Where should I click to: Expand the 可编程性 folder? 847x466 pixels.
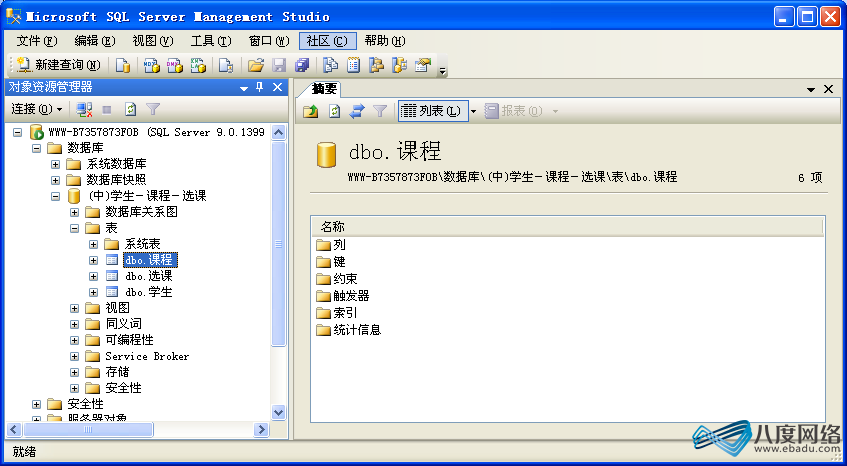[75, 341]
